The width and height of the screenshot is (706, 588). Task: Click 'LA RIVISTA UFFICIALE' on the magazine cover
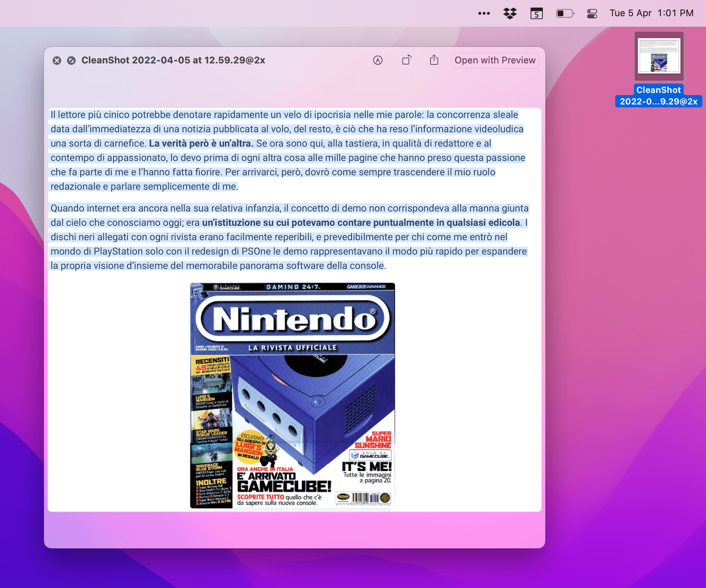pos(292,348)
